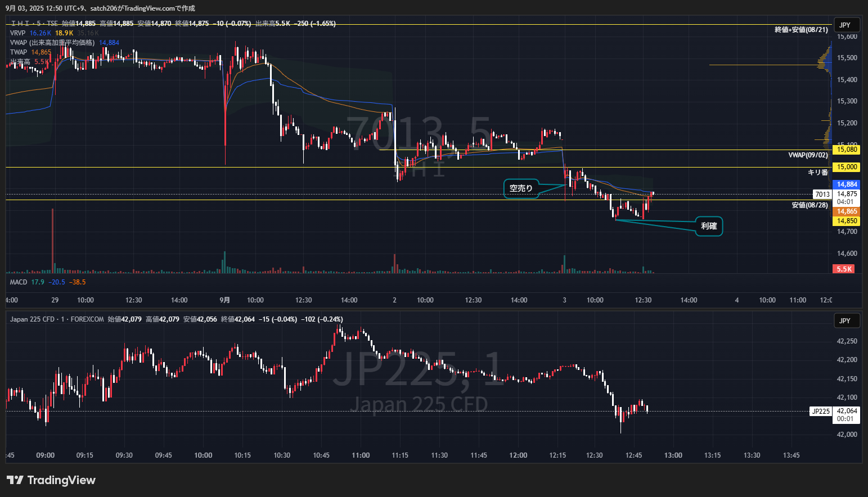Click the VRVP 18.9K value
The height and width of the screenshot is (497, 868).
(x=64, y=33)
